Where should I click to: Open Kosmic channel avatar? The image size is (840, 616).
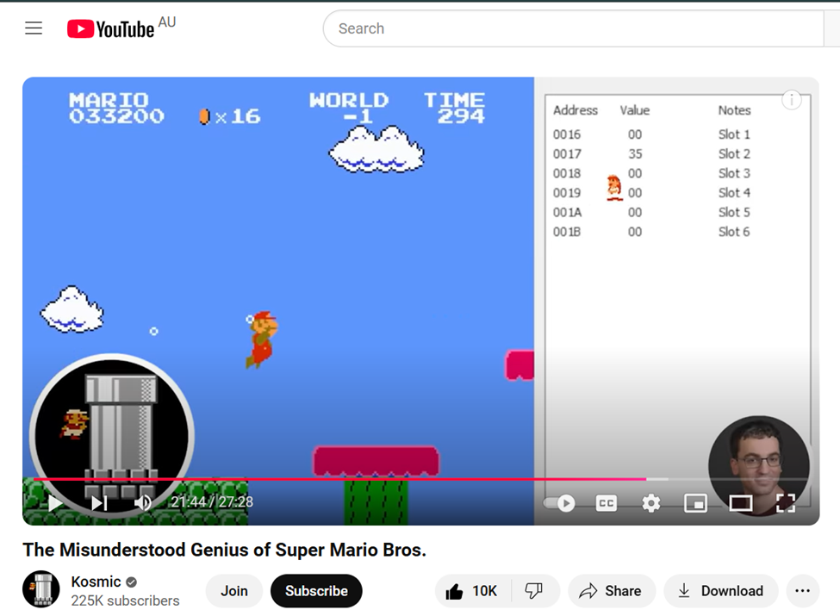[x=41, y=589]
